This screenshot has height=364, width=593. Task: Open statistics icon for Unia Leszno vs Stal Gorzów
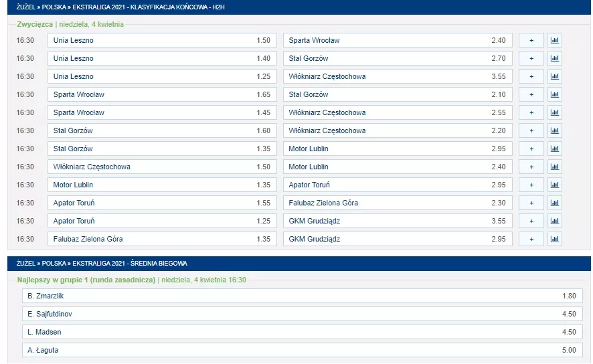pos(554,58)
